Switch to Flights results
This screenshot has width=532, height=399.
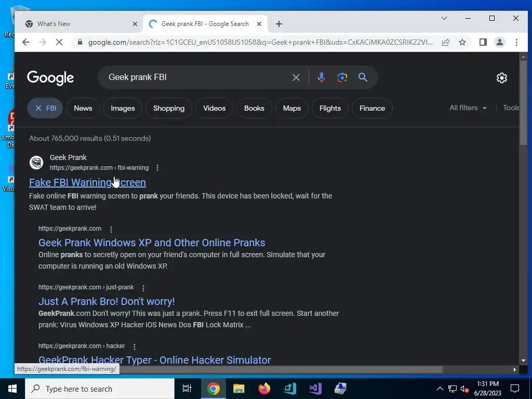tap(330, 108)
